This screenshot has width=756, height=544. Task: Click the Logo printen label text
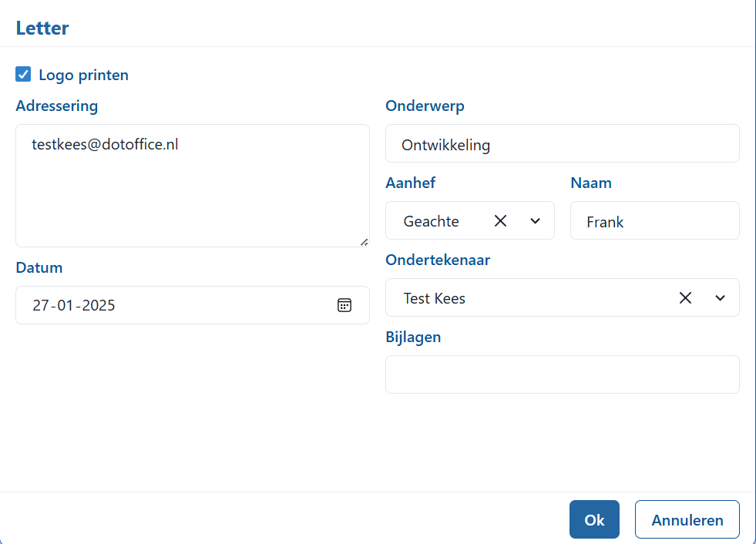pos(83,75)
